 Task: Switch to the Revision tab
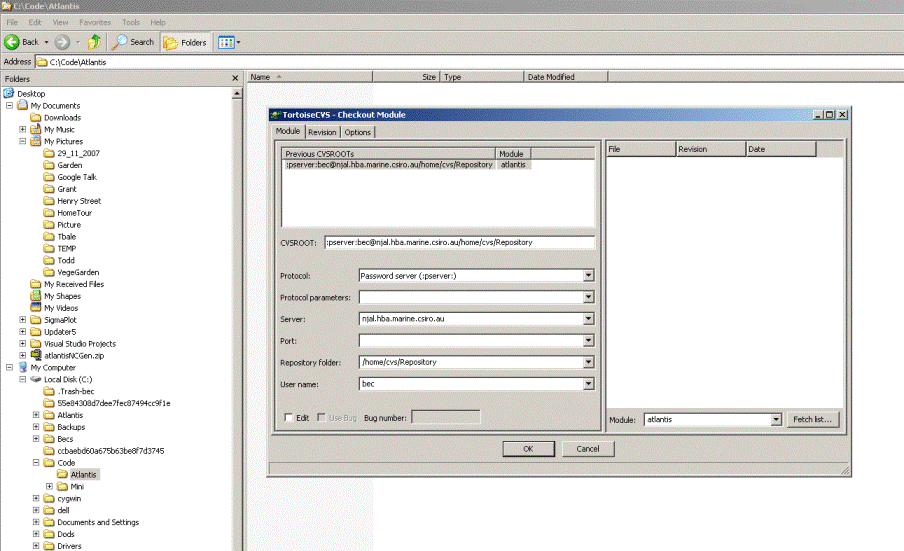click(322, 132)
